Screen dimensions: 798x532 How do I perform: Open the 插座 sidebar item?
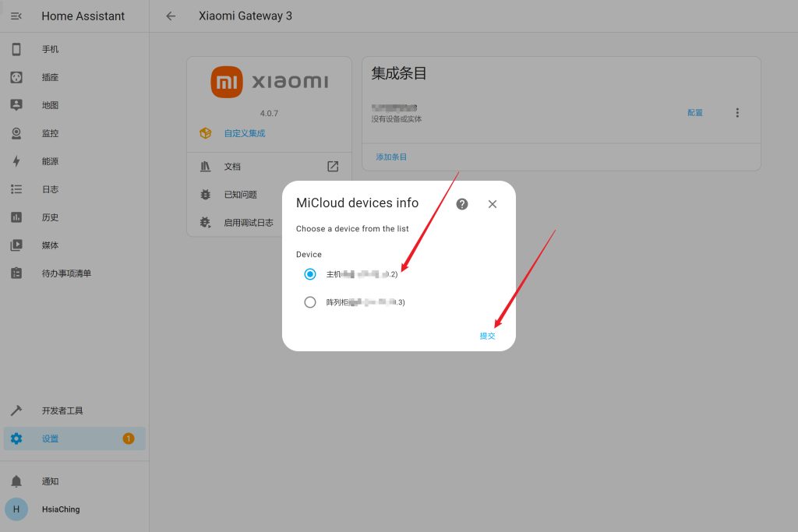(74, 77)
